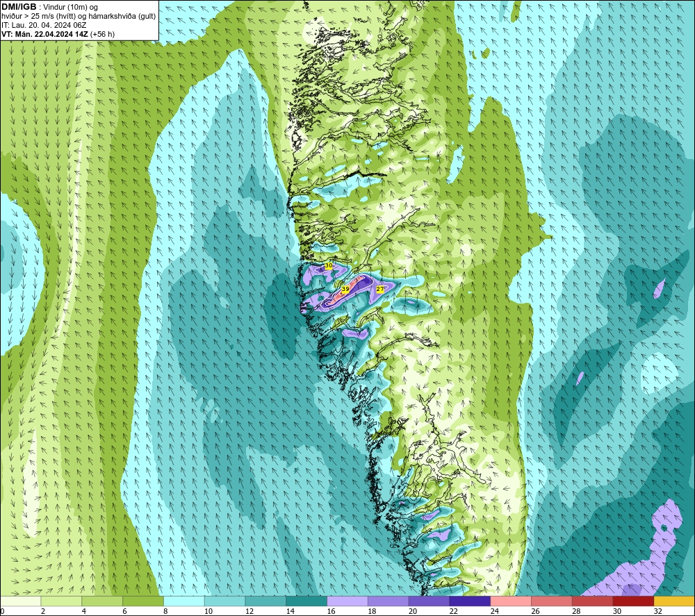This screenshot has width=695, height=616.
Task: Click the 'Vindur (10m) og' heading text
Action: 71,8
